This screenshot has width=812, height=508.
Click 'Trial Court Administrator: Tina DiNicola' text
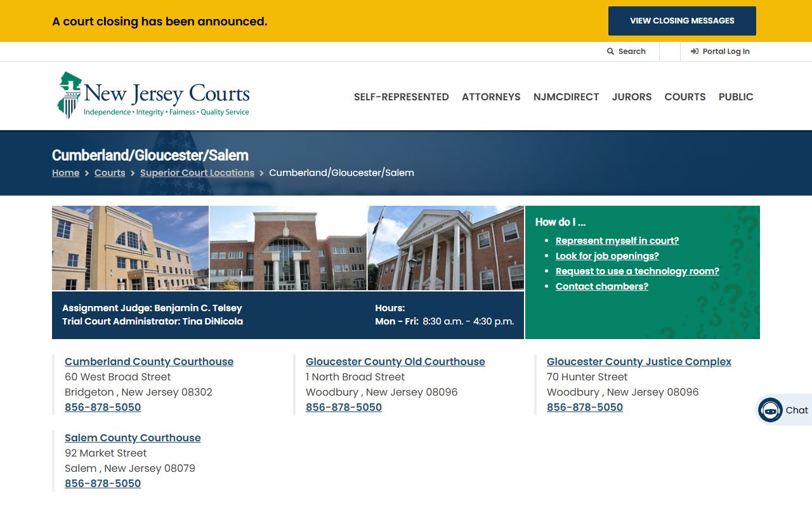point(152,321)
